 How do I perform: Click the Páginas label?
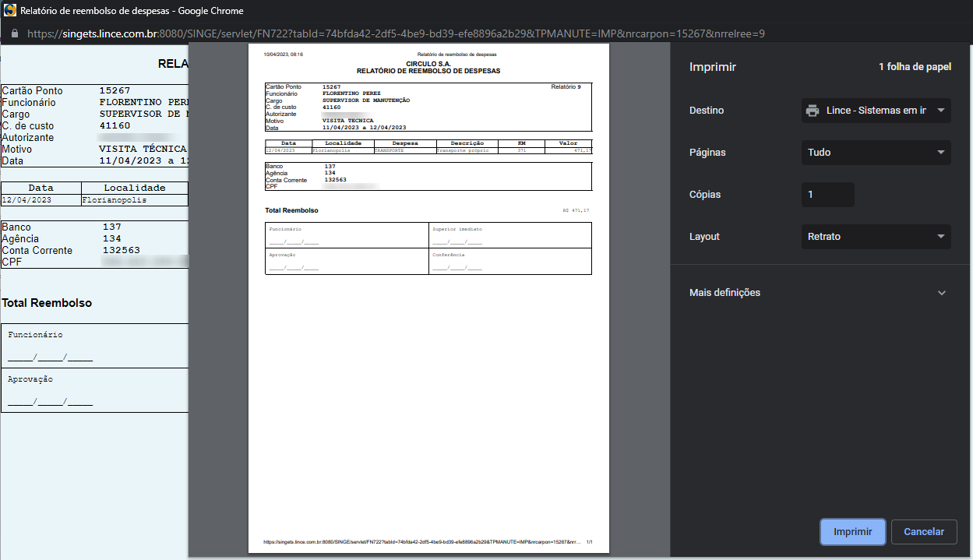[707, 153]
